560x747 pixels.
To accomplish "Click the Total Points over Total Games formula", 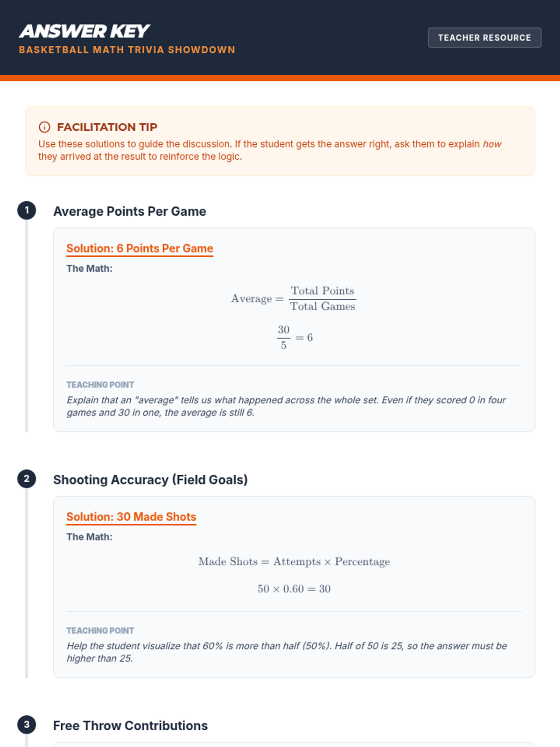I will pos(294,298).
